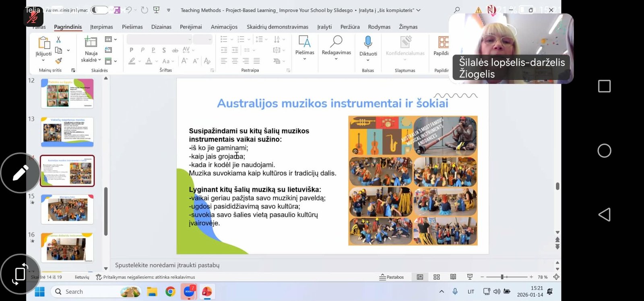Screen dimensions: 644x301
Task: Open the PowerPoint app in taskbar
Action: [x=207, y=291]
